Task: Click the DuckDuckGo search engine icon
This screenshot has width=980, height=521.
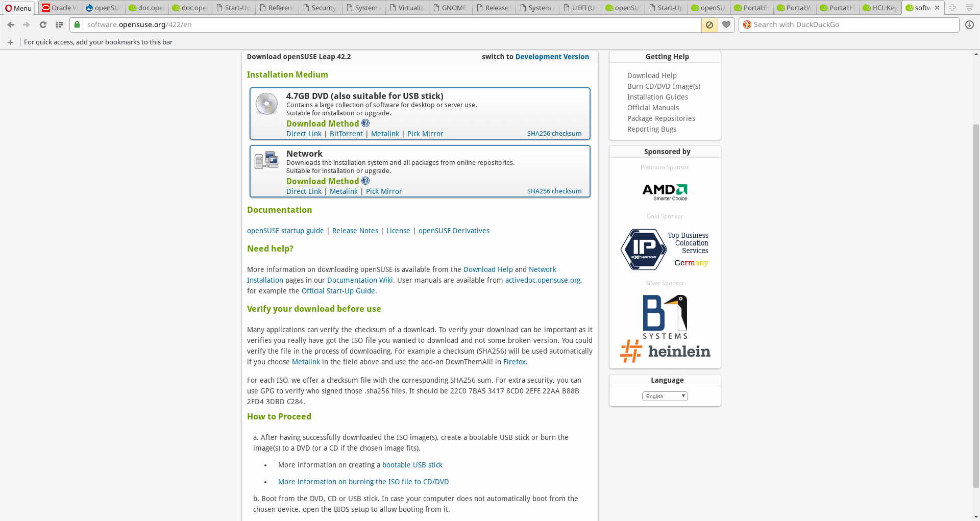Action: click(747, 24)
